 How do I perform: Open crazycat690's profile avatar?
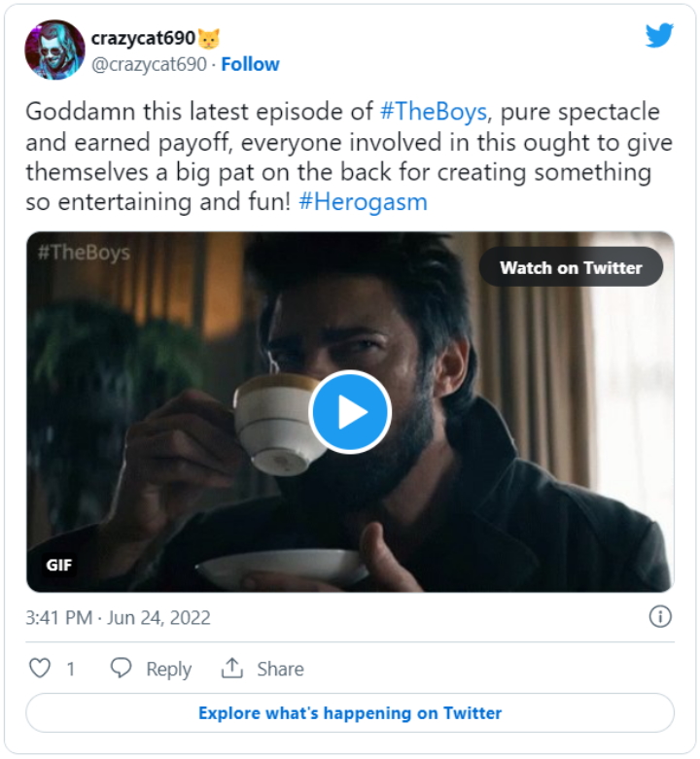[x=54, y=50]
